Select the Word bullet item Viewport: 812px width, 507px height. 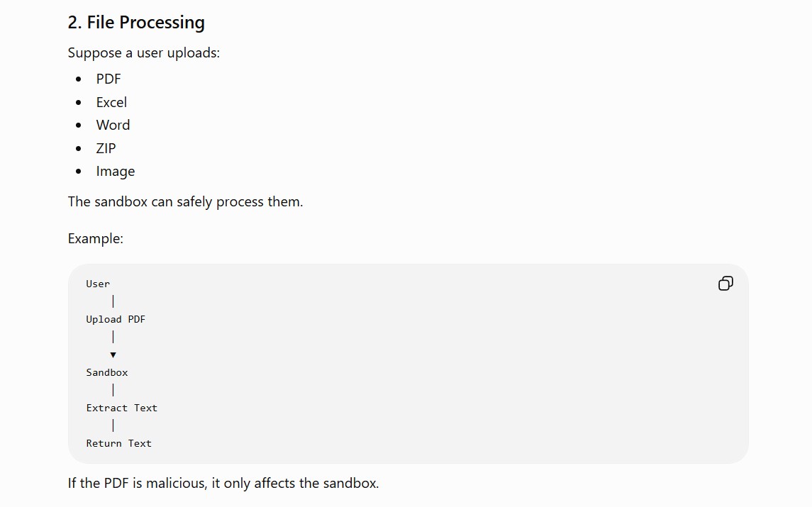coord(113,125)
